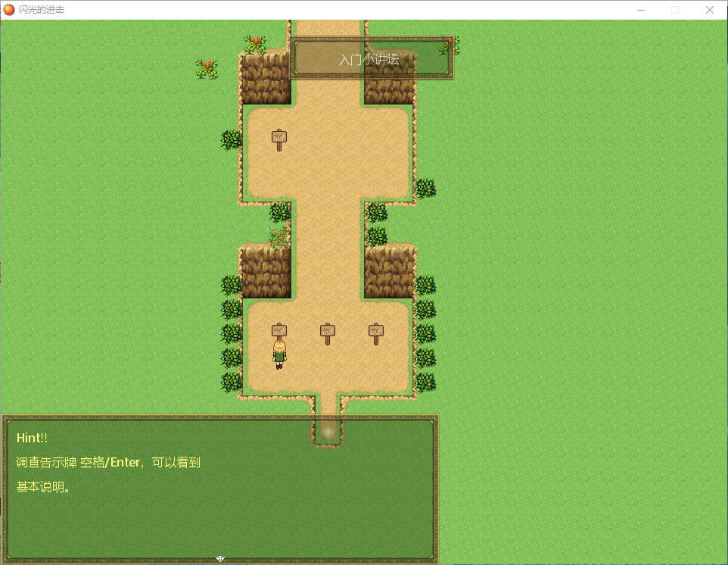
Task: Click the lone signpost in the upper clearing
Action: click(x=279, y=139)
